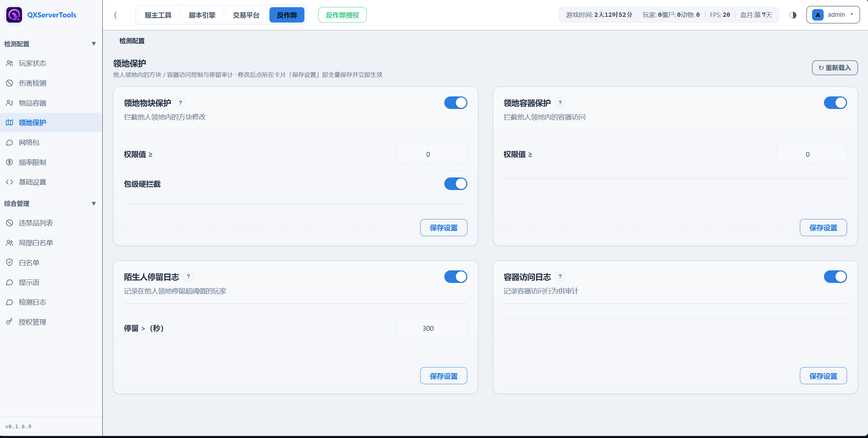
Task: Toggle 领地容器保护 switch
Action: pos(835,103)
